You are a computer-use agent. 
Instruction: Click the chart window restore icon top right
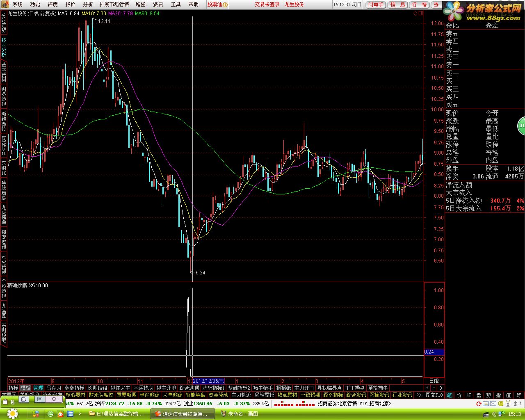pyautogui.click(x=420, y=13)
